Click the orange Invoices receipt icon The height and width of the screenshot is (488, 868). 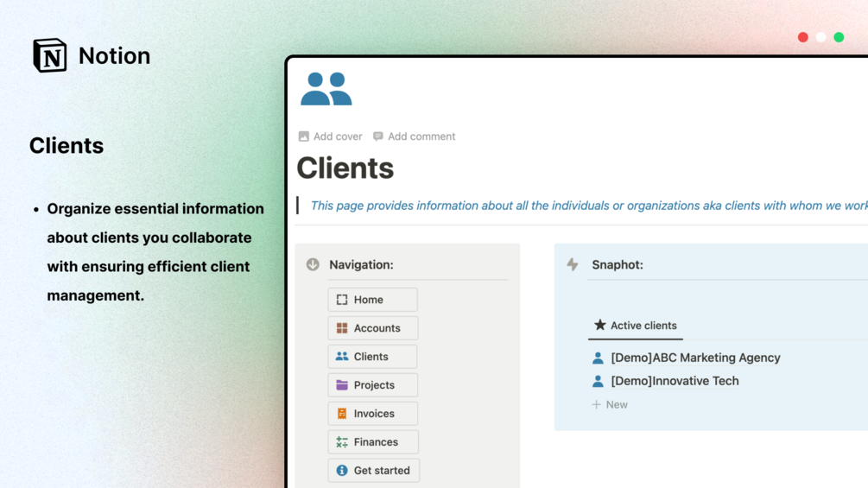click(342, 414)
